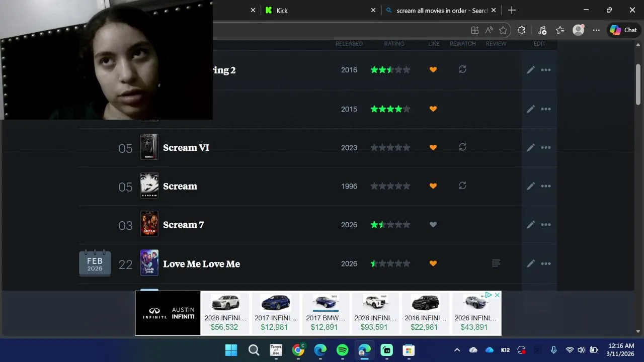Open review icon for Love Me Love Me
The image size is (644, 362).
tap(496, 263)
